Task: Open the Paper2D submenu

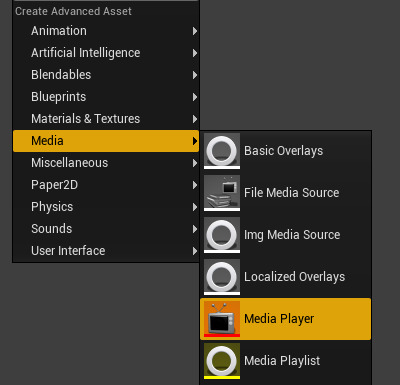Action: pos(106,185)
